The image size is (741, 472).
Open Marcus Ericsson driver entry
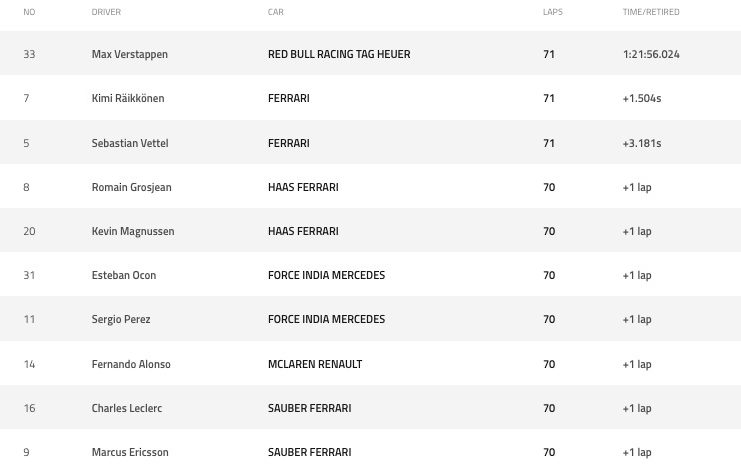129,452
